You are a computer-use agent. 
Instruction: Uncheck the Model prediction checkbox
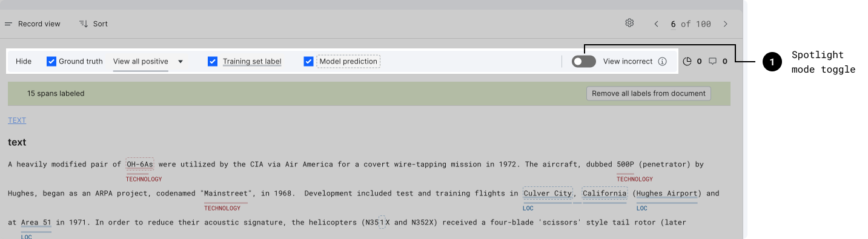pos(309,61)
